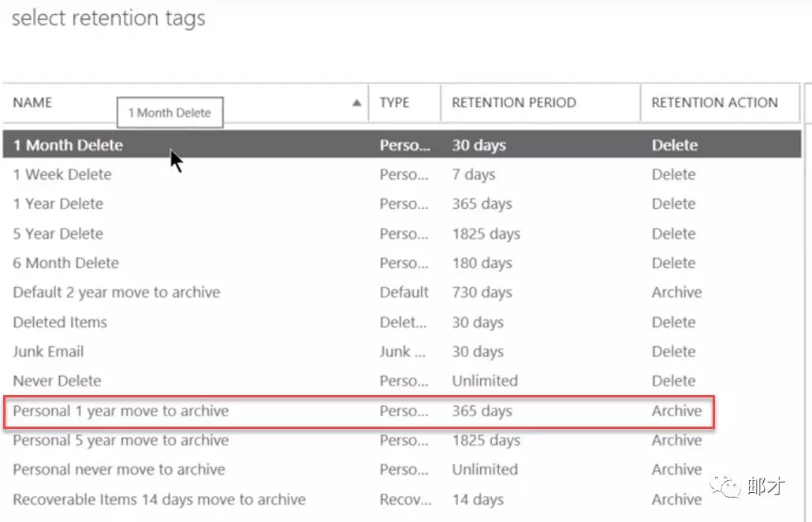
Task: Select Personal 1 year move to archive
Action: [x=121, y=411]
